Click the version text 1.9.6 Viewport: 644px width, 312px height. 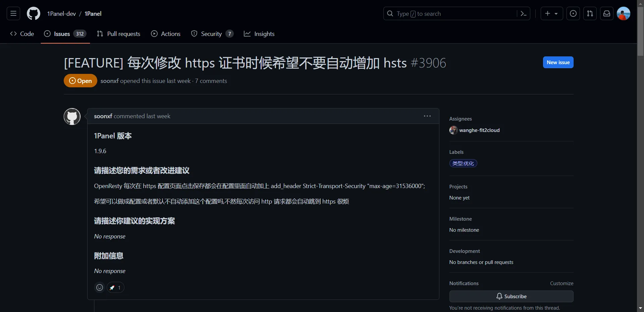click(x=100, y=151)
